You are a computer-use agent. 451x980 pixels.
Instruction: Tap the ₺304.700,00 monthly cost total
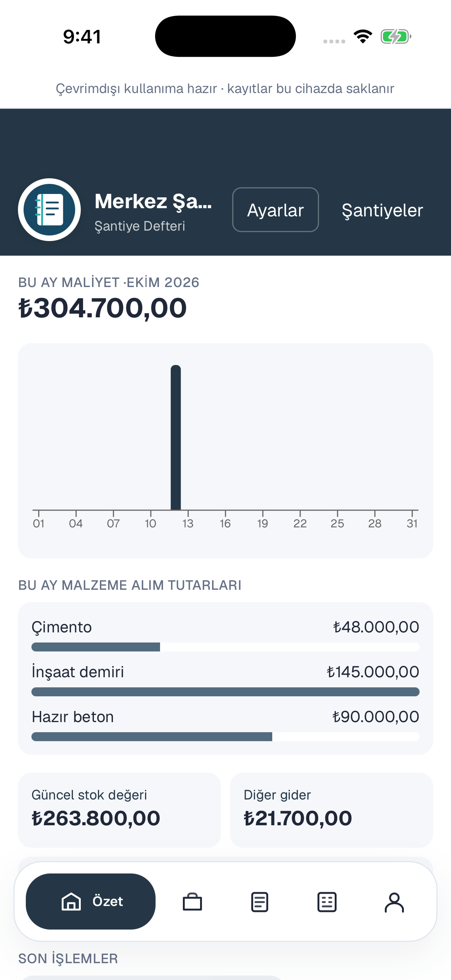coord(102,308)
